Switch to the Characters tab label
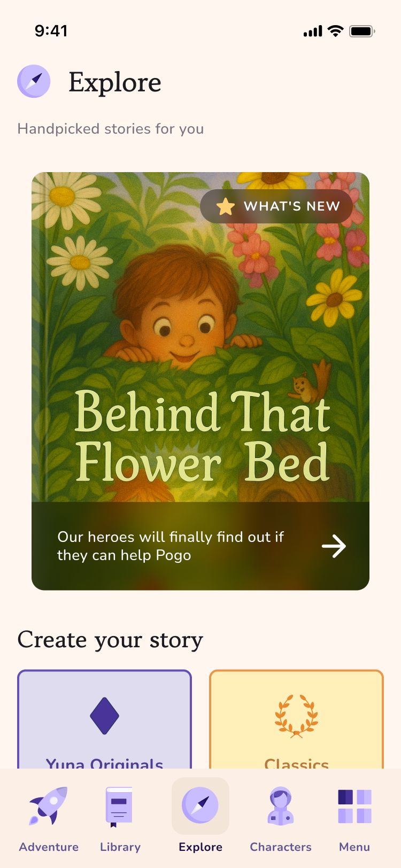 click(x=281, y=847)
